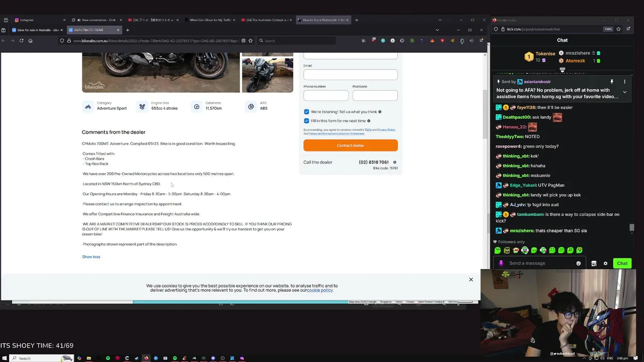644x362 pixels.
Task: Open the Kick shop storefront icon
Action: point(594,263)
